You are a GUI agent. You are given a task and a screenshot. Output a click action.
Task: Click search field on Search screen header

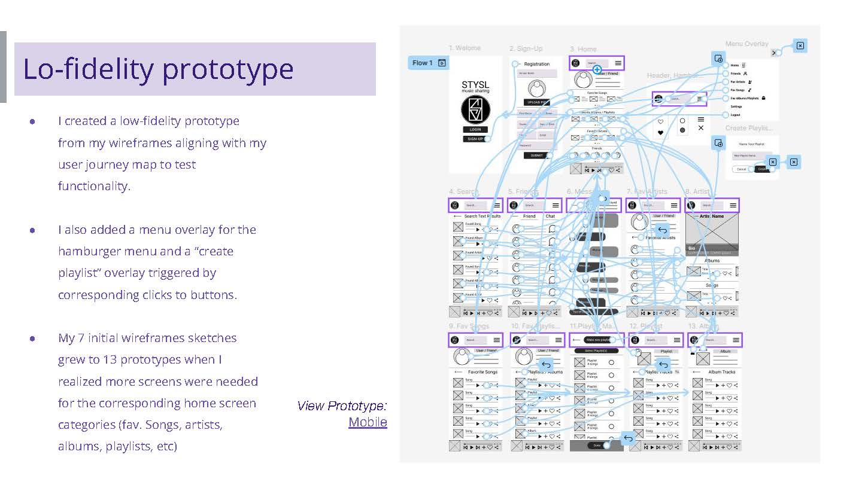pyautogui.click(x=475, y=205)
